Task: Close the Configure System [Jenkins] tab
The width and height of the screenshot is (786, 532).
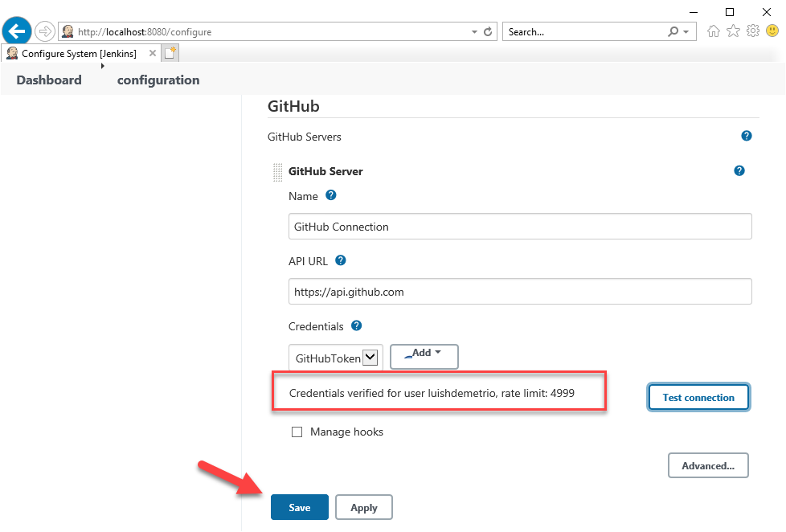Action: coord(153,53)
